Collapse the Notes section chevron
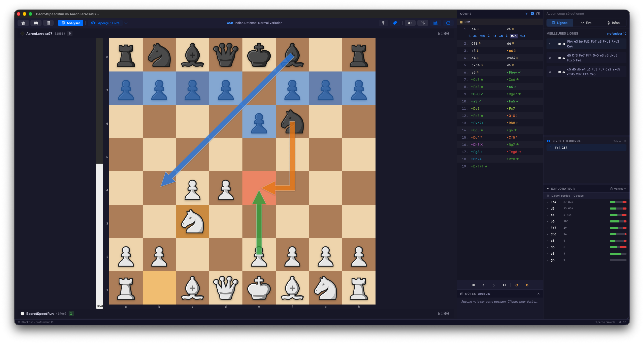This screenshot has width=644, height=344. pyautogui.click(x=539, y=294)
